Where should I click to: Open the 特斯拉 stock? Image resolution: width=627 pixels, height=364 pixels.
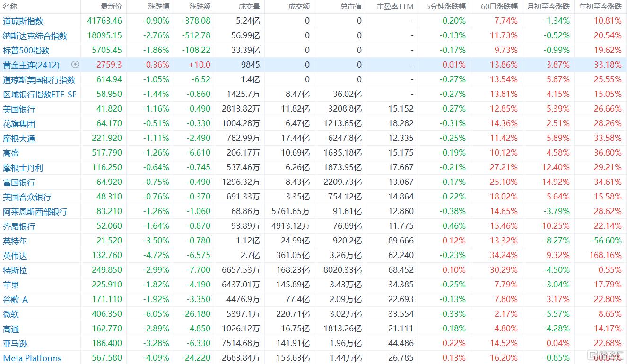click(x=15, y=270)
